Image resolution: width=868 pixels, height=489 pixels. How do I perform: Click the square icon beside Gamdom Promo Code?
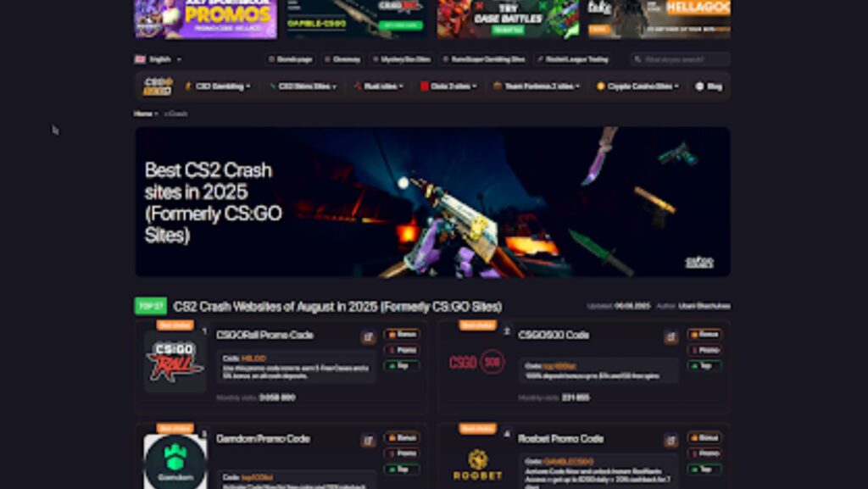click(x=368, y=441)
